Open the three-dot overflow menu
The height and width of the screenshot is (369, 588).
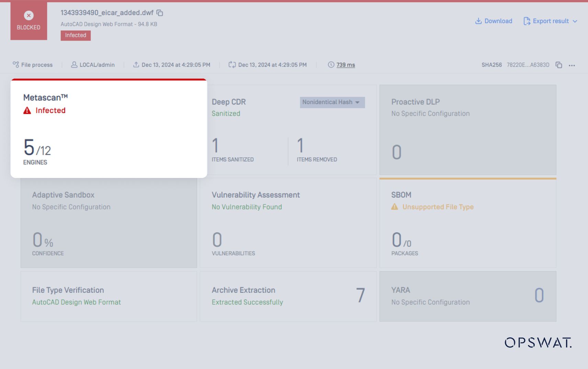(x=573, y=65)
